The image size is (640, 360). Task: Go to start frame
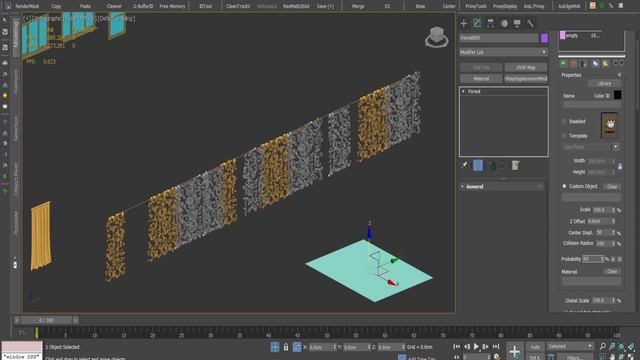pyautogui.click(x=457, y=347)
